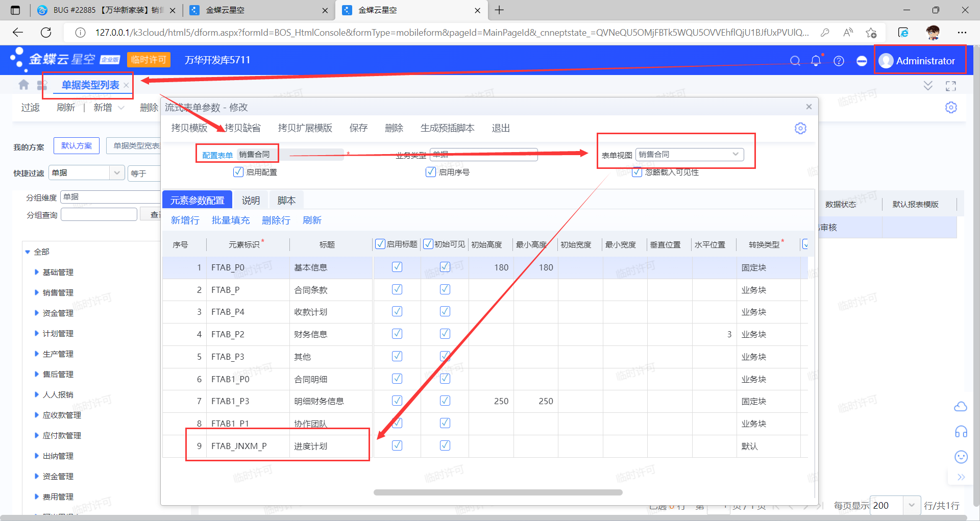The width and height of the screenshot is (980, 521).
Task: Click the 批量填充 link
Action: click(x=231, y=220)
